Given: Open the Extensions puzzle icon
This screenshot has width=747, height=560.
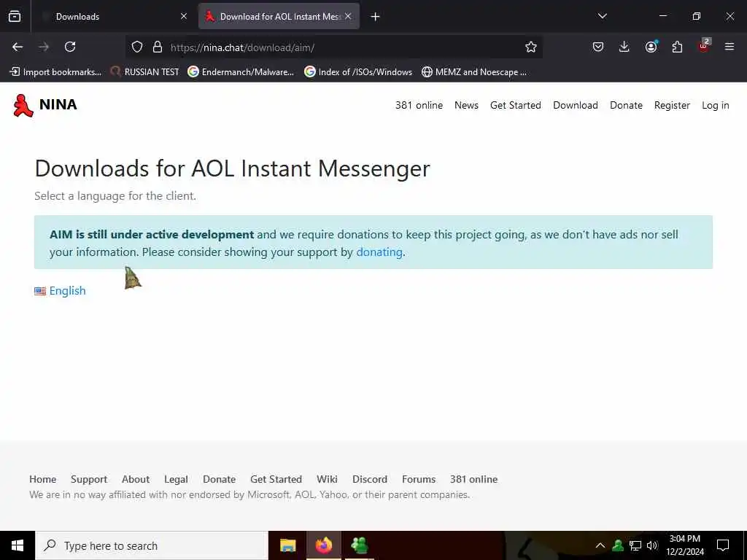Looking at the screenshot, I should pyautogui.click(x=677, y=47).
